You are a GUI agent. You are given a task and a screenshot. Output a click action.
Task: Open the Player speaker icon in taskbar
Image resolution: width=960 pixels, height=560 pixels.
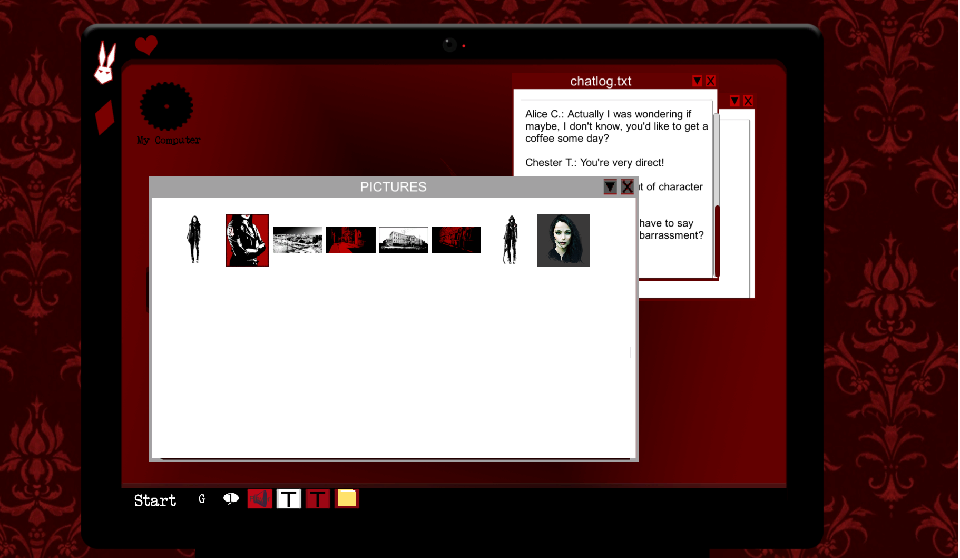pos(260,498)
